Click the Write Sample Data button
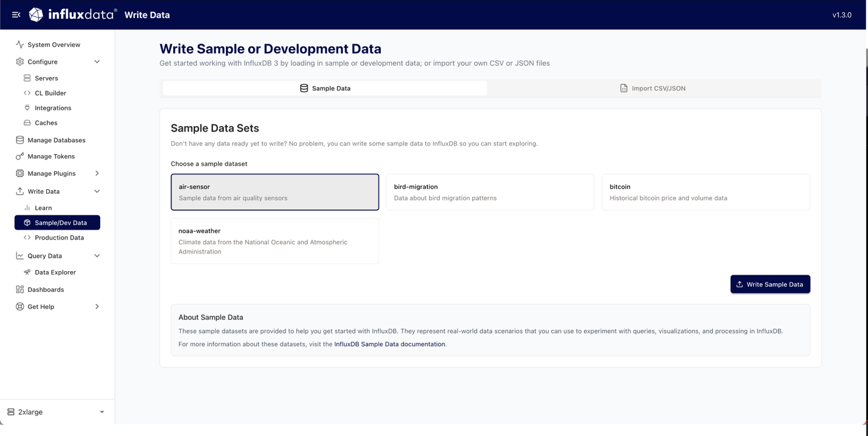 [x=770, y=284]
